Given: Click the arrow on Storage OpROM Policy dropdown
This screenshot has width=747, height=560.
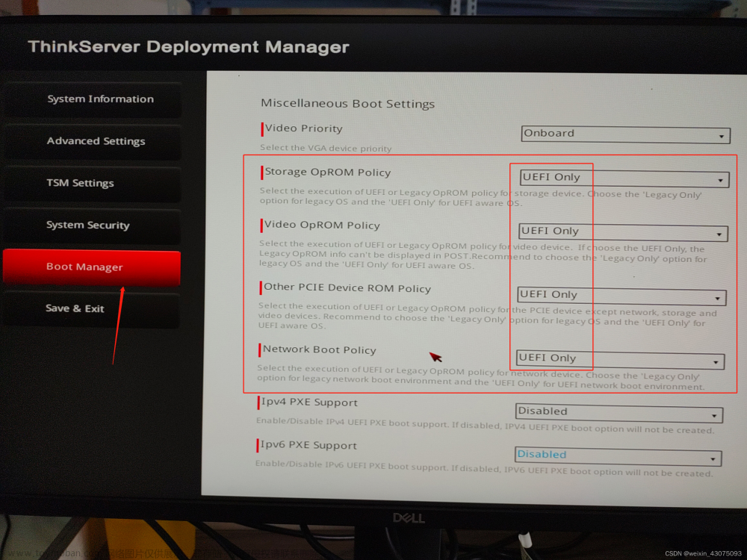Looking at the screenshot, I should (x=720, y=181).
